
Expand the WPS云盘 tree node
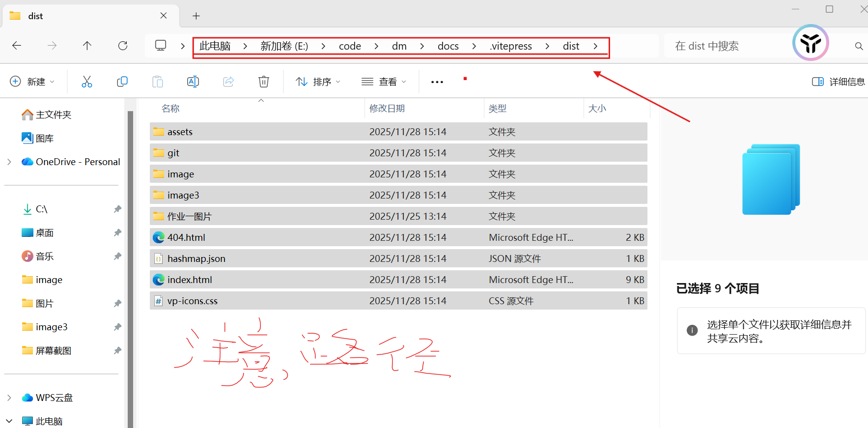[x=9, y=398]
